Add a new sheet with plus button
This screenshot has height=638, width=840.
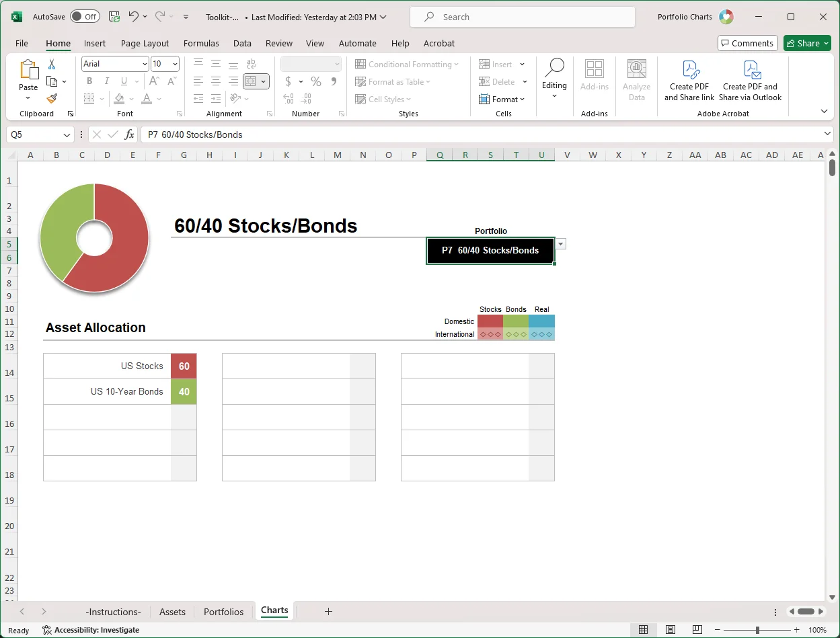(328, 611)
